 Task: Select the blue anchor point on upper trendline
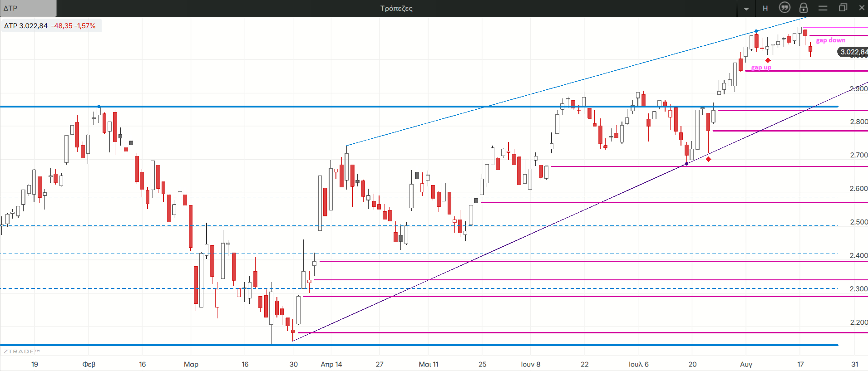[x=756, y=31]
